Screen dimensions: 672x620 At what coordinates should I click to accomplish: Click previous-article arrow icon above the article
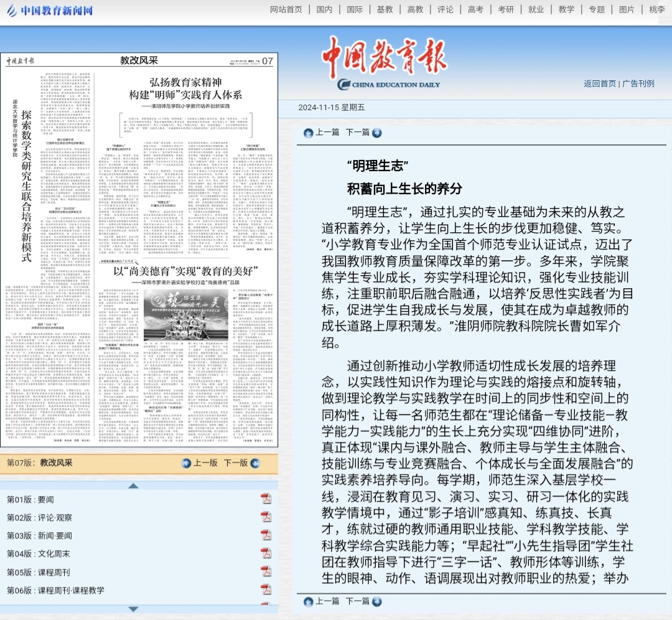pos(308,133)
